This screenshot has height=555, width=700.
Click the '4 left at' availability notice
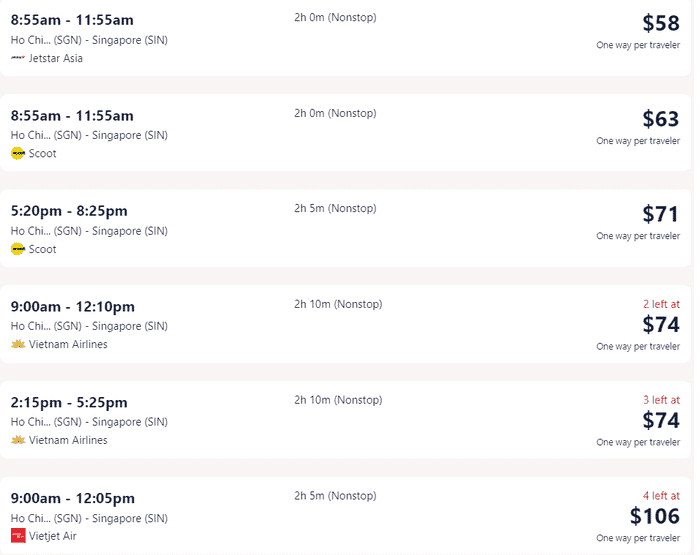pos(661,496)
